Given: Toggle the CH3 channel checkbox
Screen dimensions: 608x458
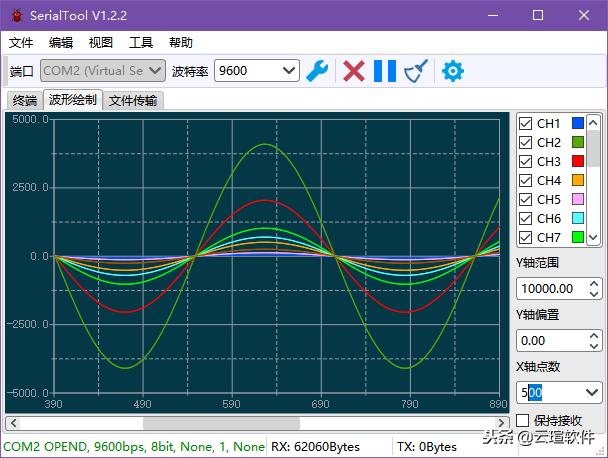Looking at the screenshot, I should pos(525,162).
